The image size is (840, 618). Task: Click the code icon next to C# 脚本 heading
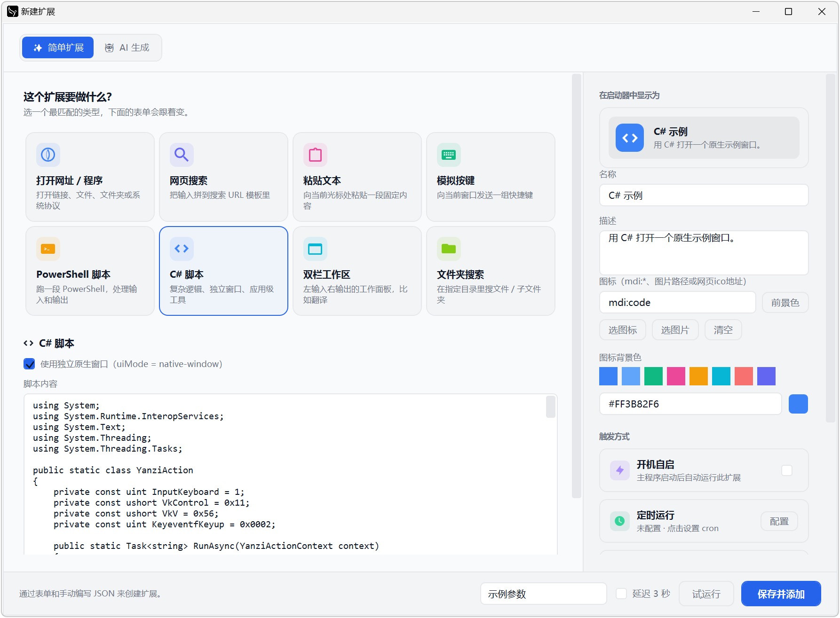pos(29,343)
